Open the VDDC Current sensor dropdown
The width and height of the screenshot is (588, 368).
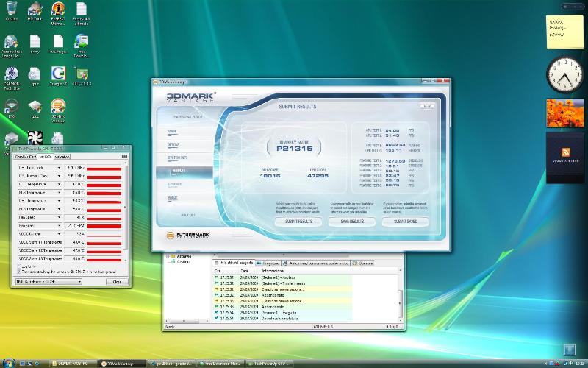(x=59, y=233)
